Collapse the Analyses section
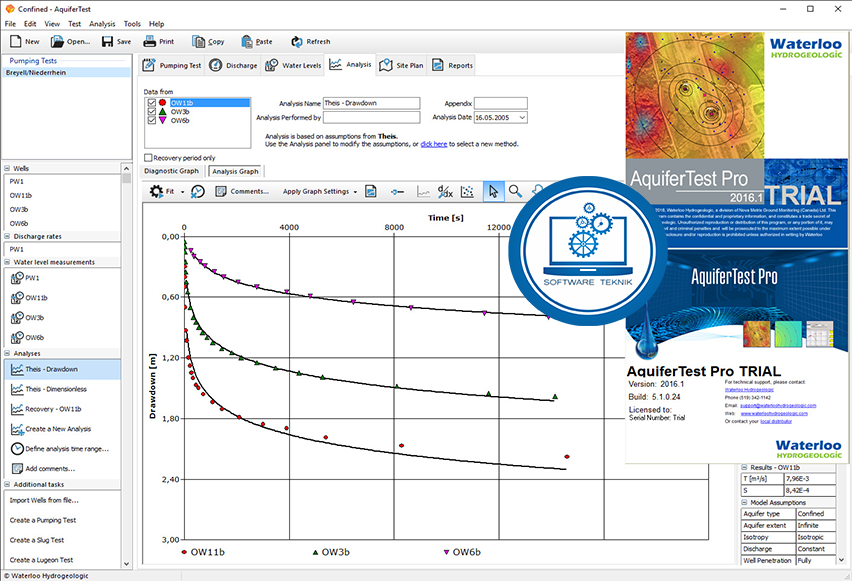852x581 pixels. pyautogui.click(x=7, y=353)
